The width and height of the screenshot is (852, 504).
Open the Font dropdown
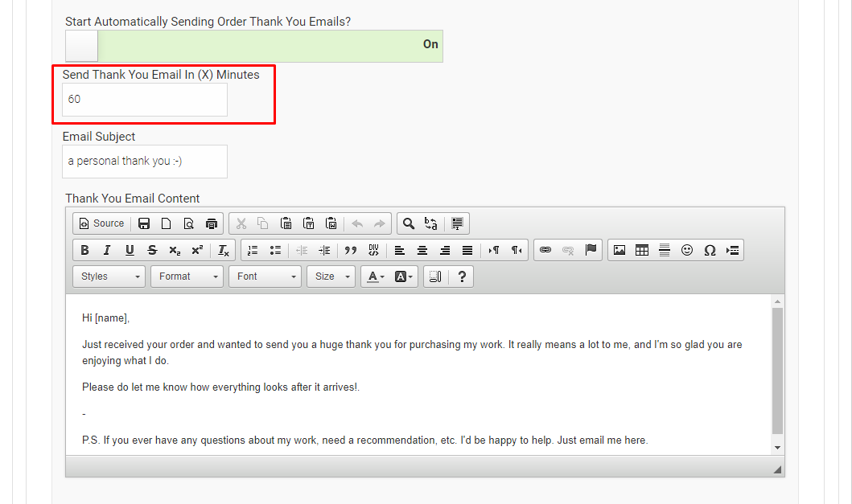(265, 277)
